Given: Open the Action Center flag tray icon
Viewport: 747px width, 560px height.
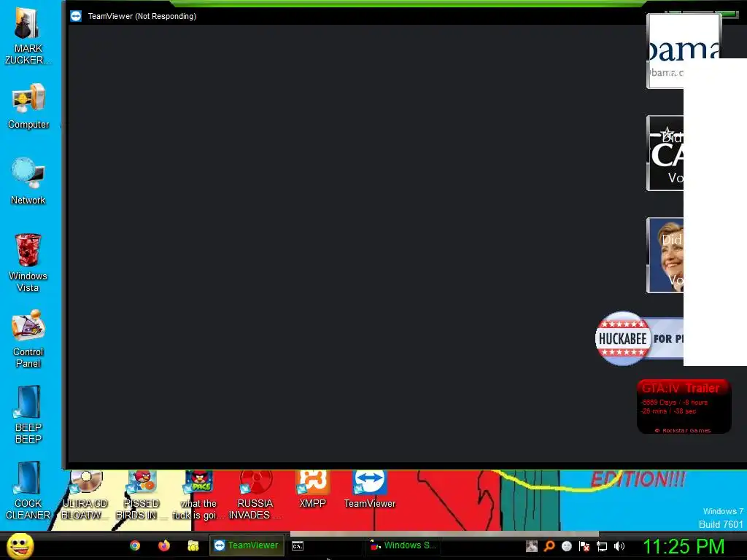Looking at the screenshot, I should tap(584, 546).
